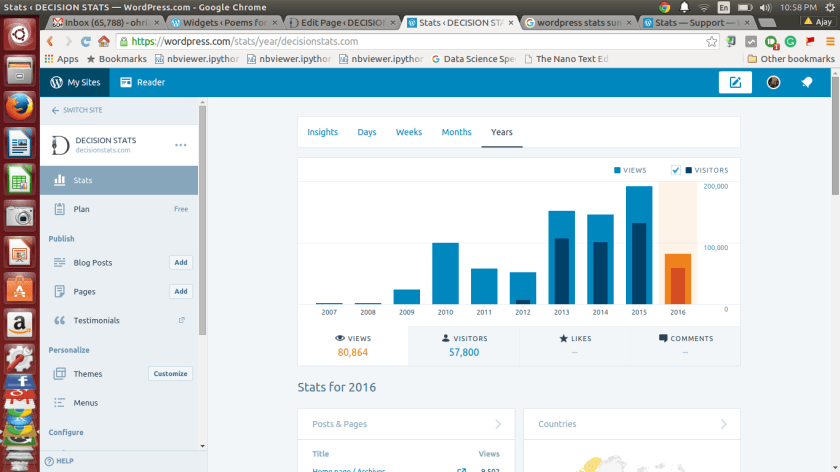
Task: Click the browser back arrow
Action: pos(50,41)
